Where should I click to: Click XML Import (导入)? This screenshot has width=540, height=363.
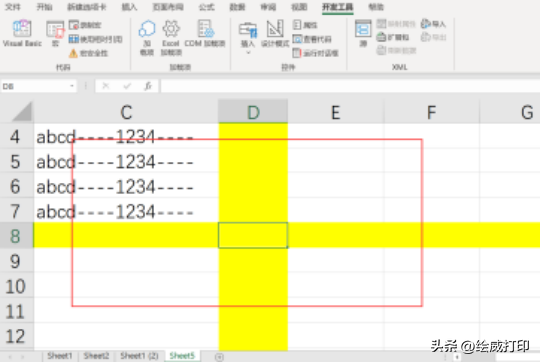(x=434, y=24)
